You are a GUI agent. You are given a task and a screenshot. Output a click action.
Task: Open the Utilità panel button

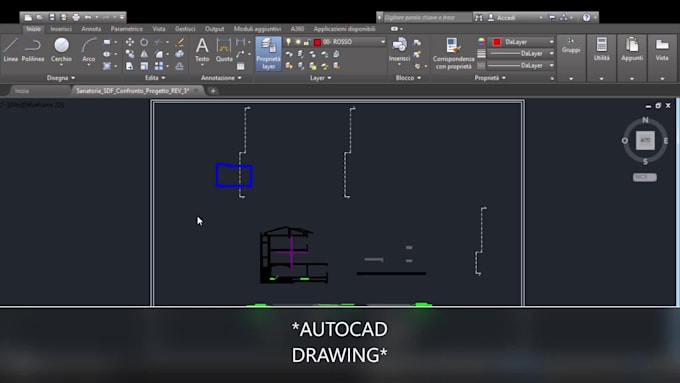pos(602,58)
